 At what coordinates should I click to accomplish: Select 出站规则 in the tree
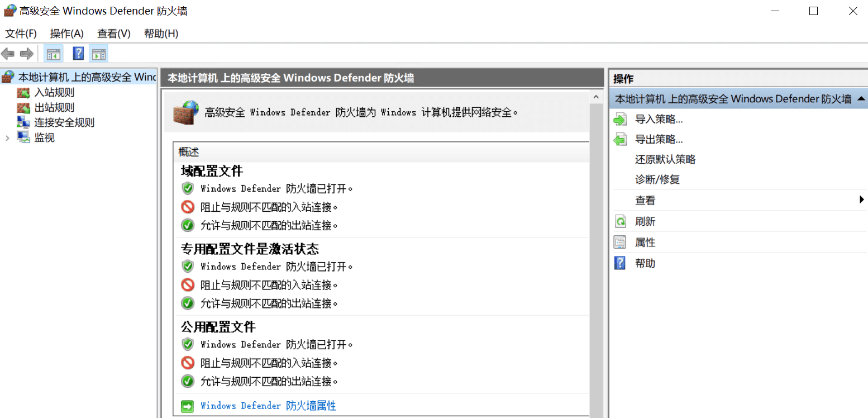54,108
